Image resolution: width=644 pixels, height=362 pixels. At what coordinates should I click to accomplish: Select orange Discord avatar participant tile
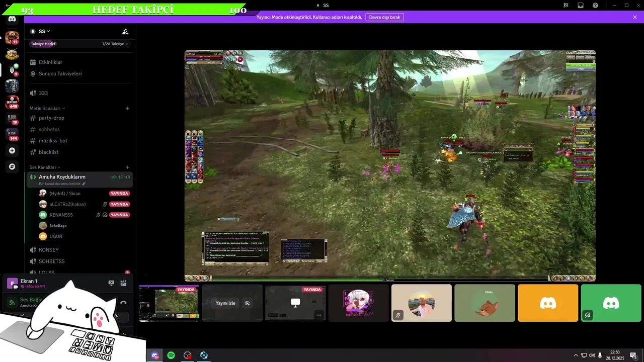[x=548, y=303]
